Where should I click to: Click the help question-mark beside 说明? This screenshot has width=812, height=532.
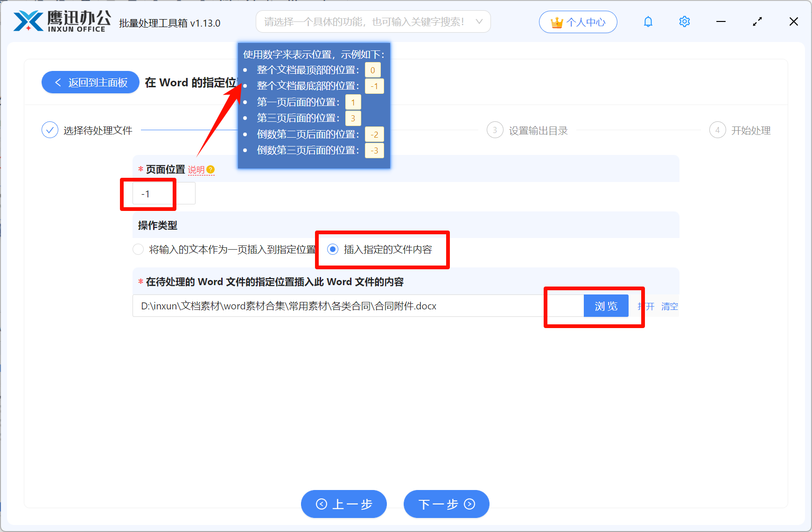(x=211, y=169)
